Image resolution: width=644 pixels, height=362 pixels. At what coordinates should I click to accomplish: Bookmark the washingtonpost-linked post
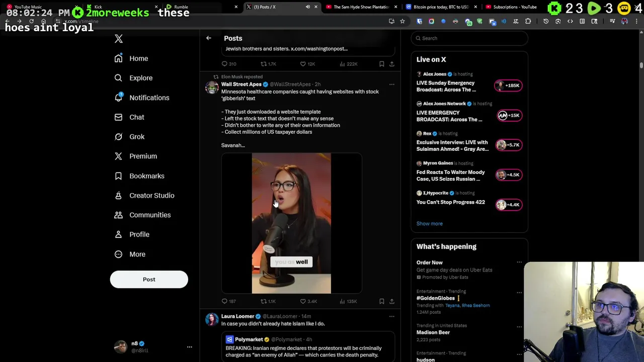tap(381, 64)
